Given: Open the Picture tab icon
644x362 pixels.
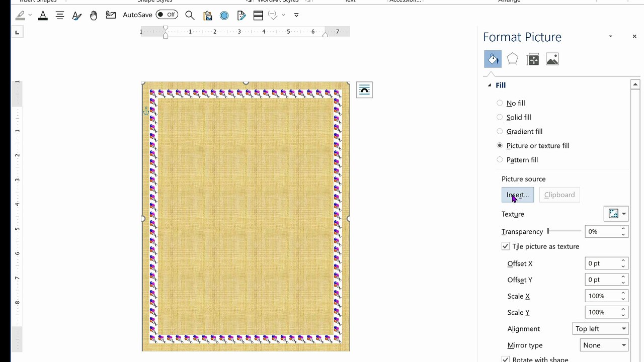Looking at the screenshot, I should 552,59.
